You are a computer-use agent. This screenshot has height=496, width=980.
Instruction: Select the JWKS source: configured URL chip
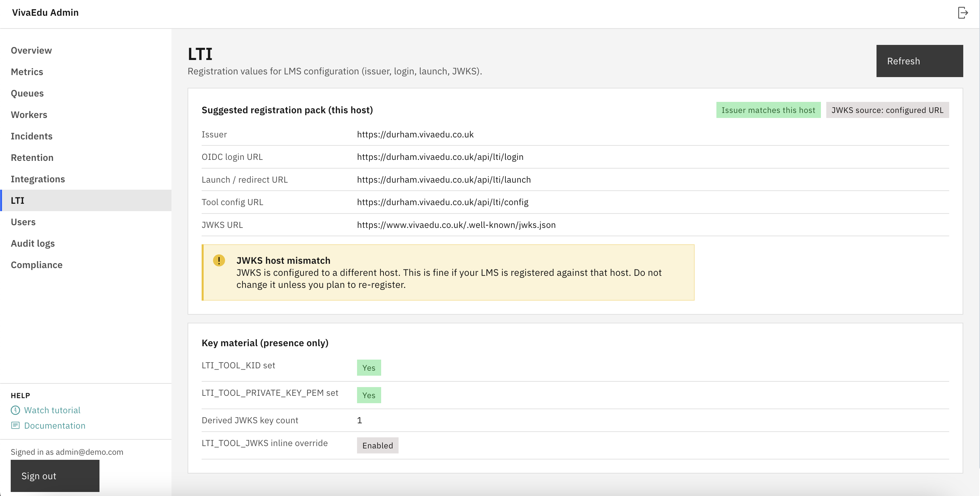(887, 110)
